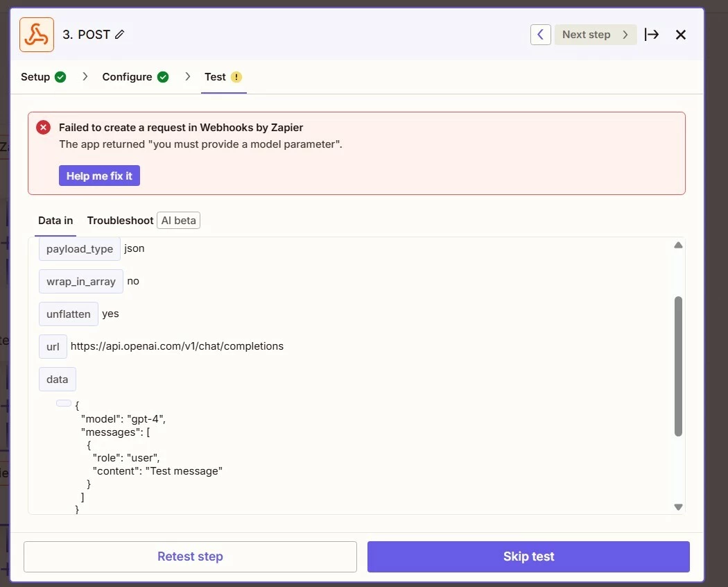Click the "model": "gpt-4" line

[123, 419]
